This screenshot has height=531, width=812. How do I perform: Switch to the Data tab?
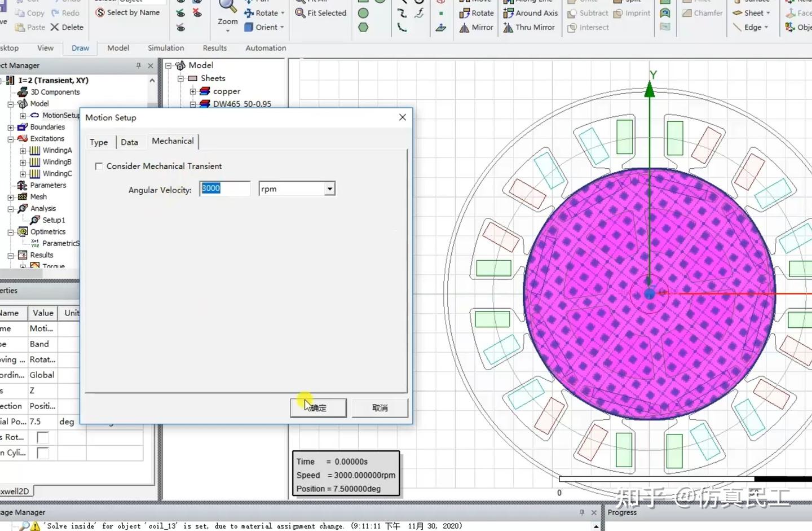click(129, 142)
